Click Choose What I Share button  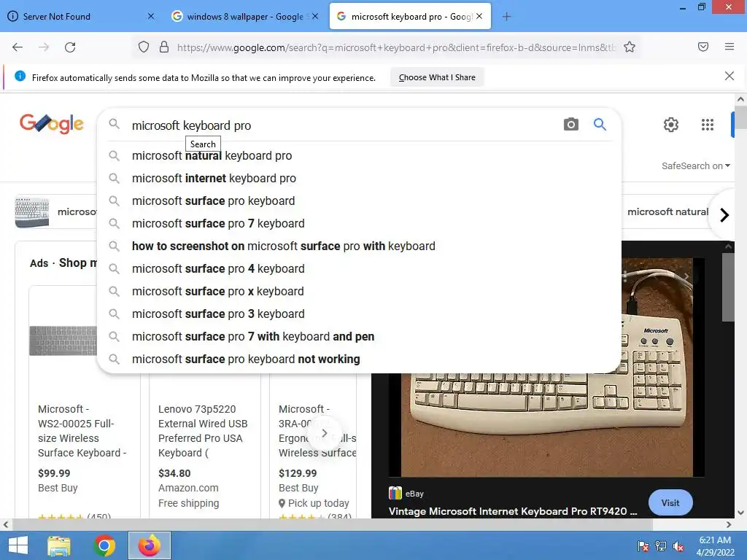tap(437, 77)
